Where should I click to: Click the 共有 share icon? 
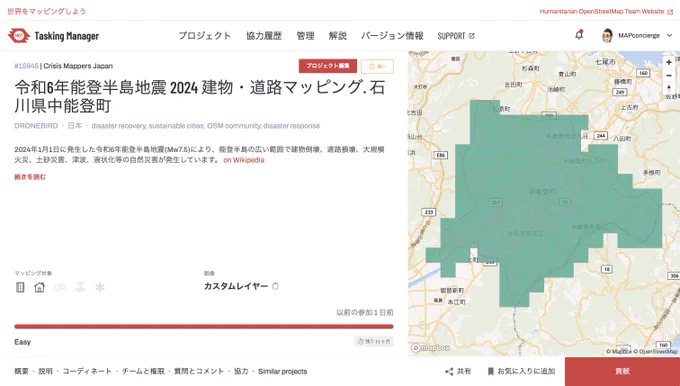point(449,371)
